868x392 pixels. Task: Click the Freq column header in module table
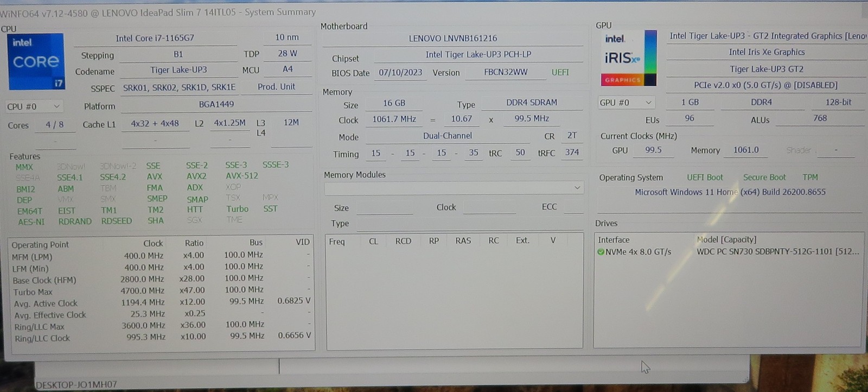(336, 242)
